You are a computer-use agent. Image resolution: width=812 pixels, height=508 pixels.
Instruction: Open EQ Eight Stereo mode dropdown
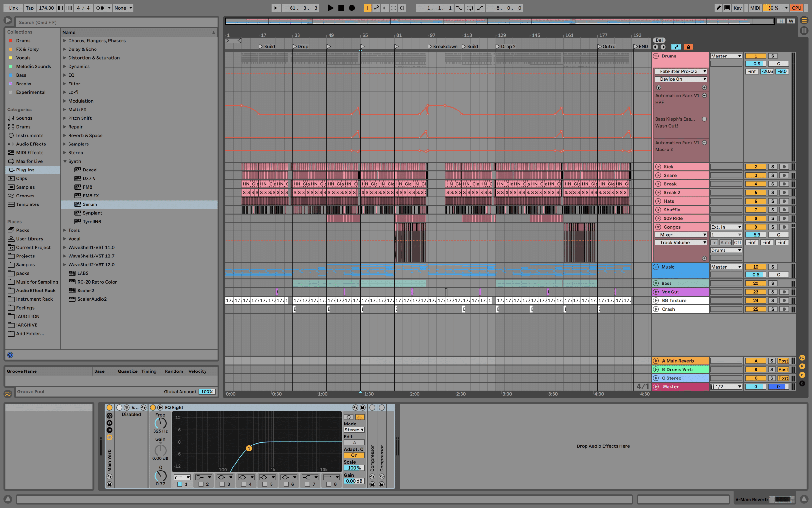354,430
